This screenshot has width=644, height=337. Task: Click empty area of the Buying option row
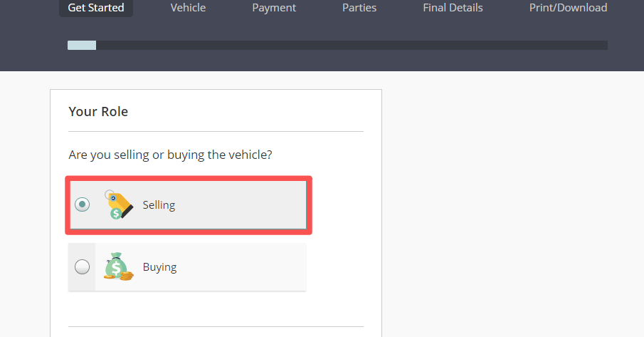click(x=242, y=268)
